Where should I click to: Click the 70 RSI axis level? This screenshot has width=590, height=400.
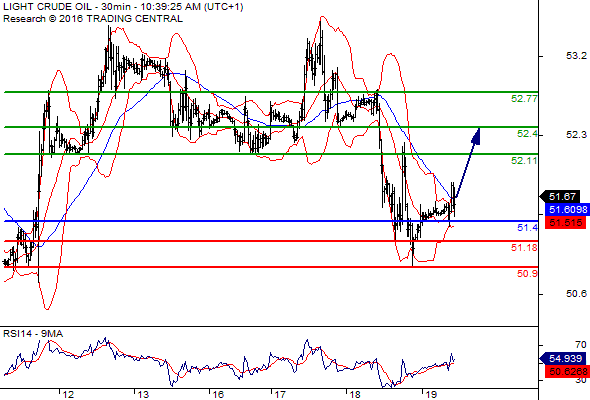pos(581,345)
